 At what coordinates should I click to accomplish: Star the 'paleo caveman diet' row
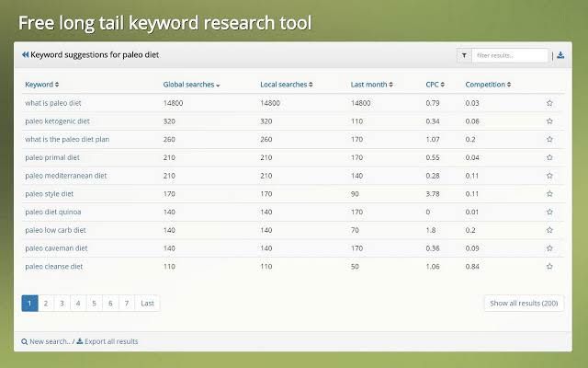pyautogui.click(x=549, y=248)
